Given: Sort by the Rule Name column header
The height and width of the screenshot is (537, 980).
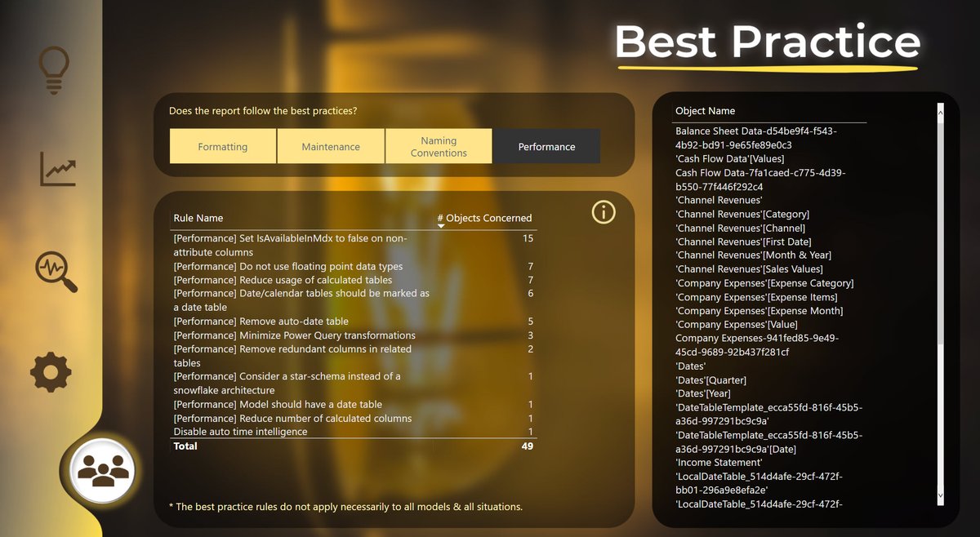Looking at the screenshot, I should pos(198,218).
